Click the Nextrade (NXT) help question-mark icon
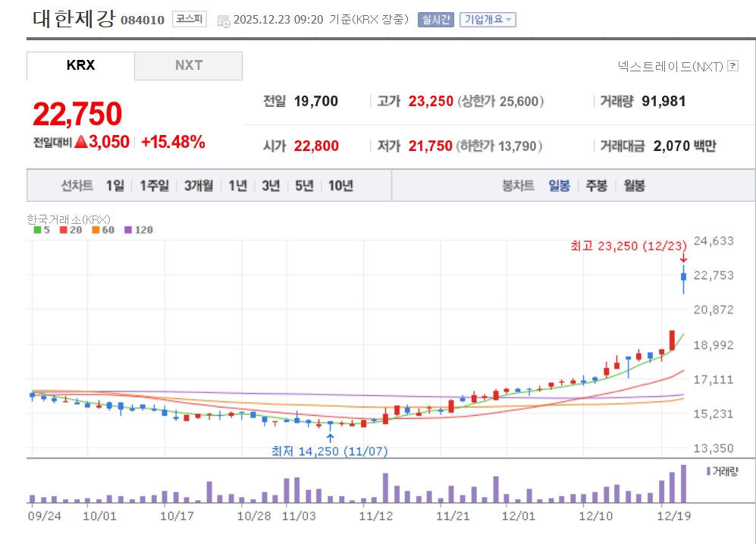756x544 pixels. [x=732, y=66]
